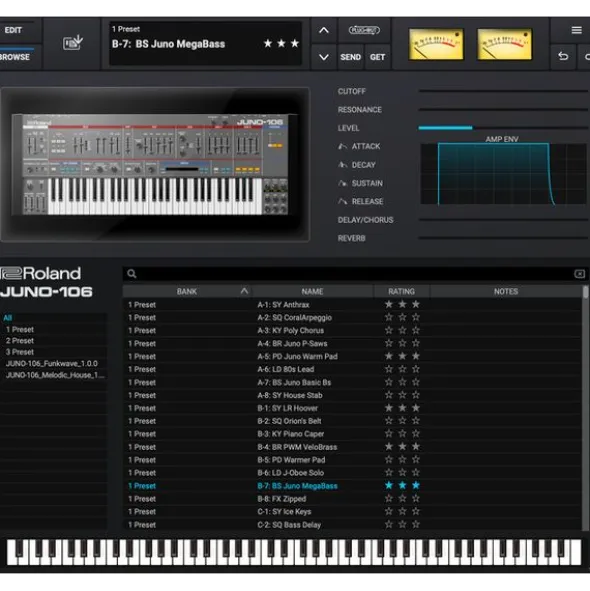The width and height of the screenshot is (590, 591).
Task: Rate A-6: LD 80s Lead with stars
Action: [x=402, y=369]
